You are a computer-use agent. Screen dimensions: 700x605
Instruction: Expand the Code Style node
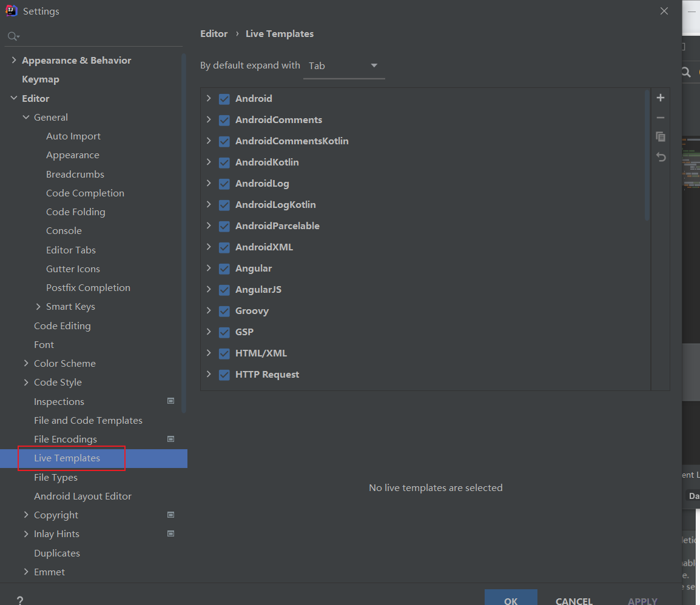point(26,383)
